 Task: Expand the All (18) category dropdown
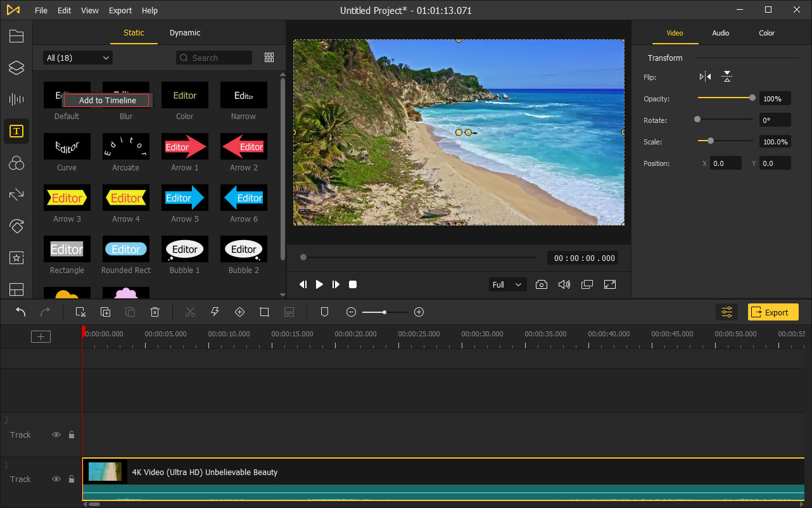click(78, 58)
